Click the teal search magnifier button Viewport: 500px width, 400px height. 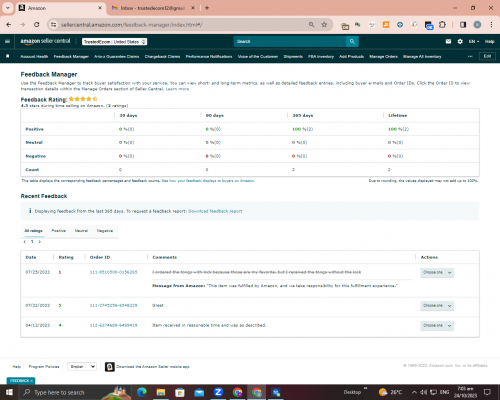pyautogui.click(x=352, y=41)
